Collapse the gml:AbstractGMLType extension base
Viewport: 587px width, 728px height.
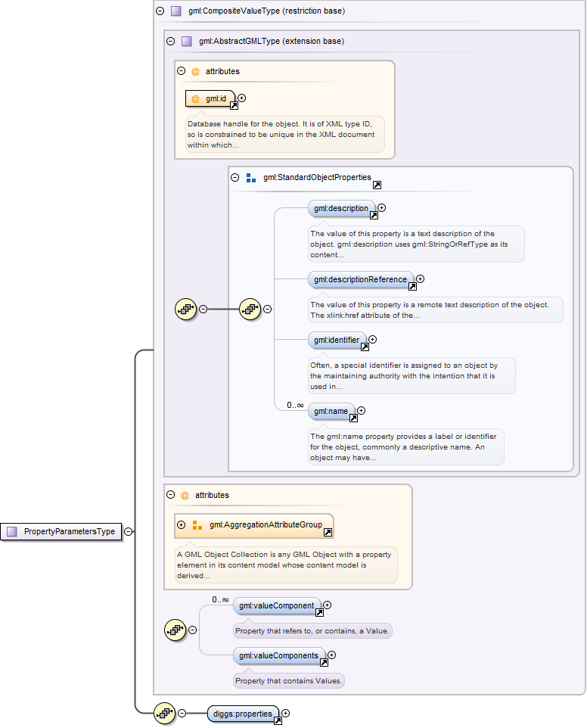point(170,42)
